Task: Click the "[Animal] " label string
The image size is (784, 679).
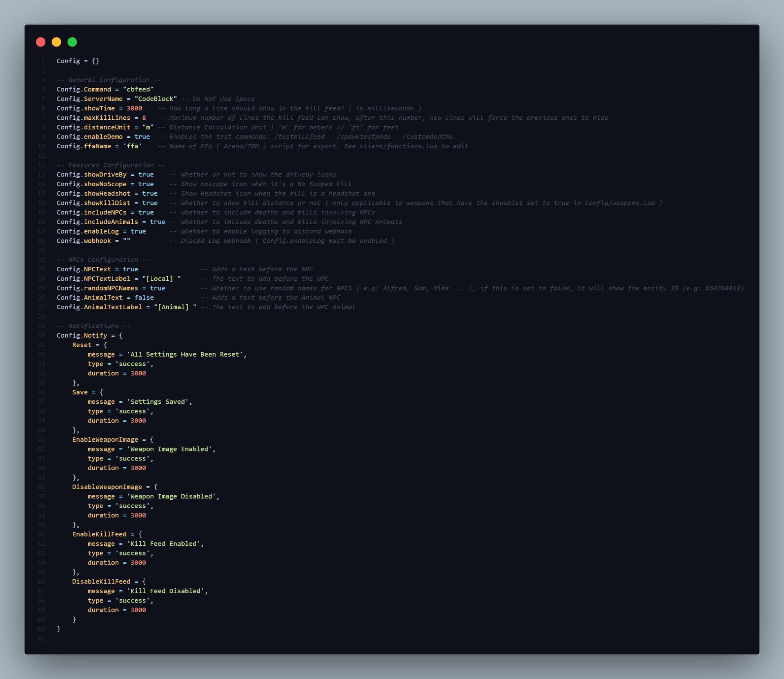Action: coord(175,307)
